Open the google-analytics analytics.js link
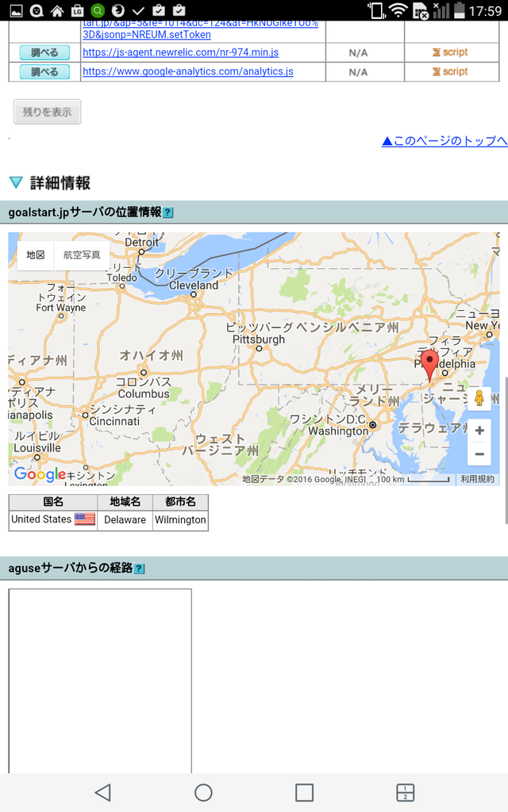508x812 pixels. pyautogui.click(x=187, y=71)
